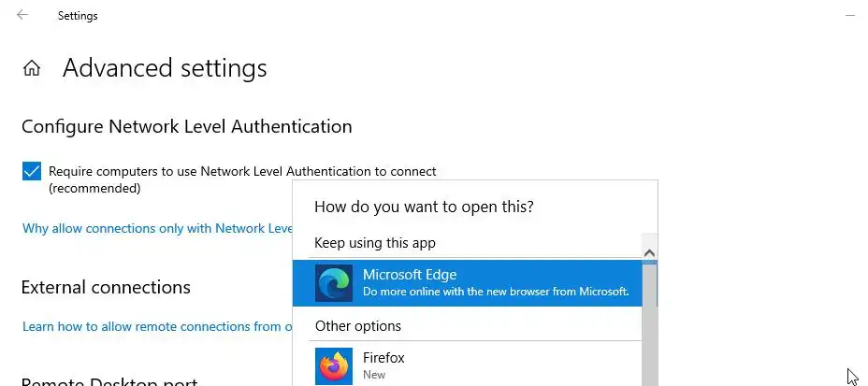Click the 'Configure Network Level Authentication' heading
Viewport: 868px width, 386px height.
(x=187, y=126)
